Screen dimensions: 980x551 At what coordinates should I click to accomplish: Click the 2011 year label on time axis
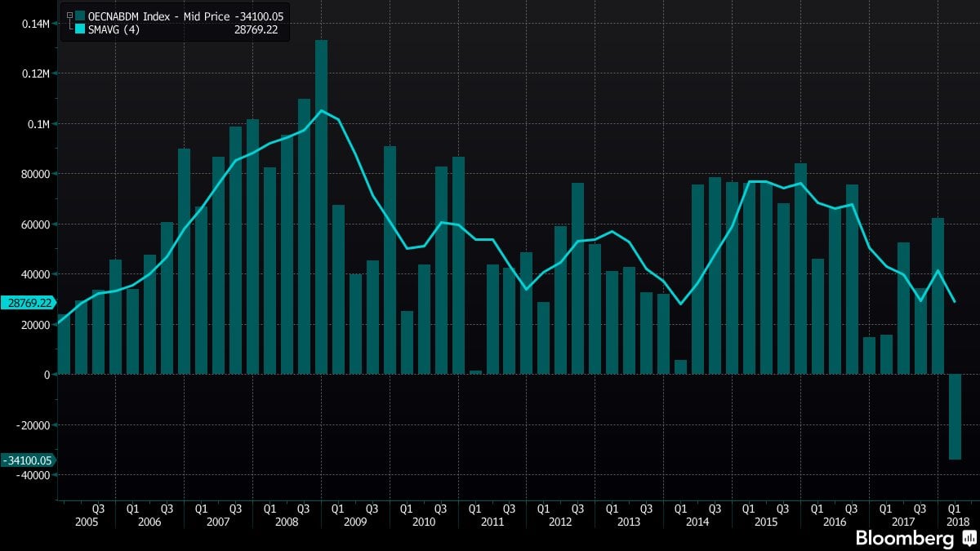492,521
